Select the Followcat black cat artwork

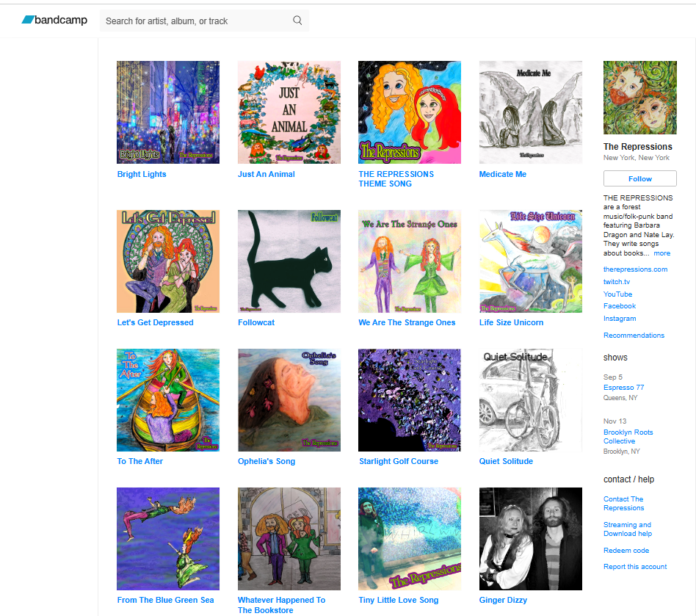point(289,261)
